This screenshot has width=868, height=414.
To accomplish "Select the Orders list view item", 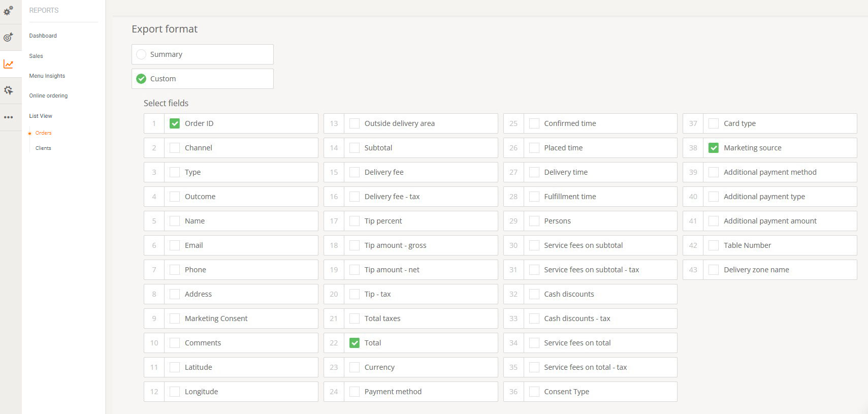I will pos(43,133).
